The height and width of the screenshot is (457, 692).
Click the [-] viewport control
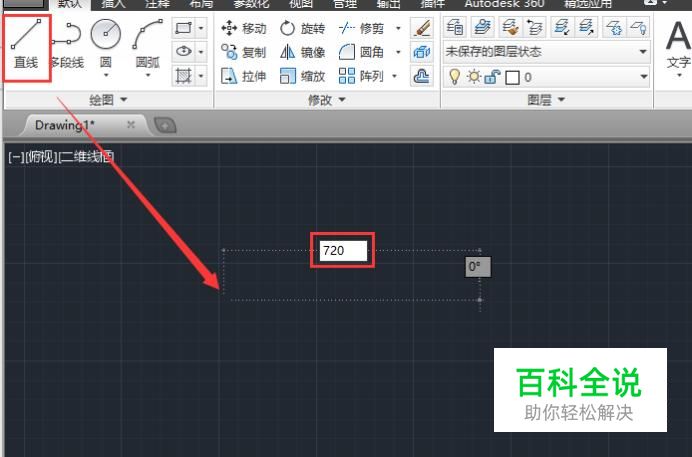click(x=16, y=157)
